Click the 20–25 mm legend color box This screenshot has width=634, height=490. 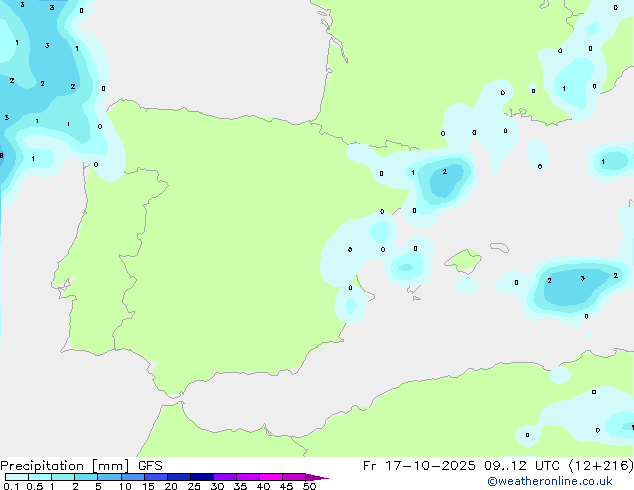pyautogui.click(x=179, y=477)
